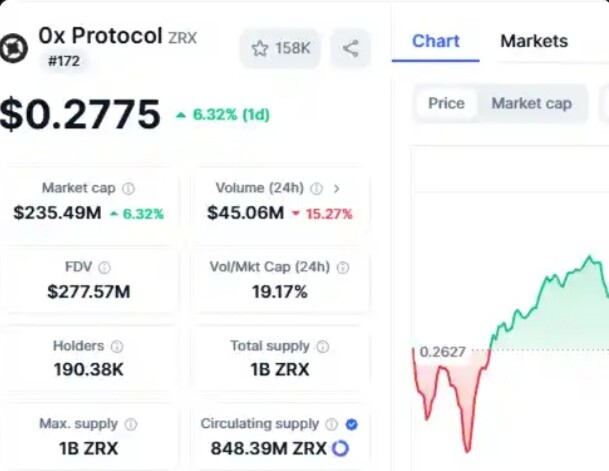Click the Vol/Mkt Cap (24h) info icon

coord(343,268)
